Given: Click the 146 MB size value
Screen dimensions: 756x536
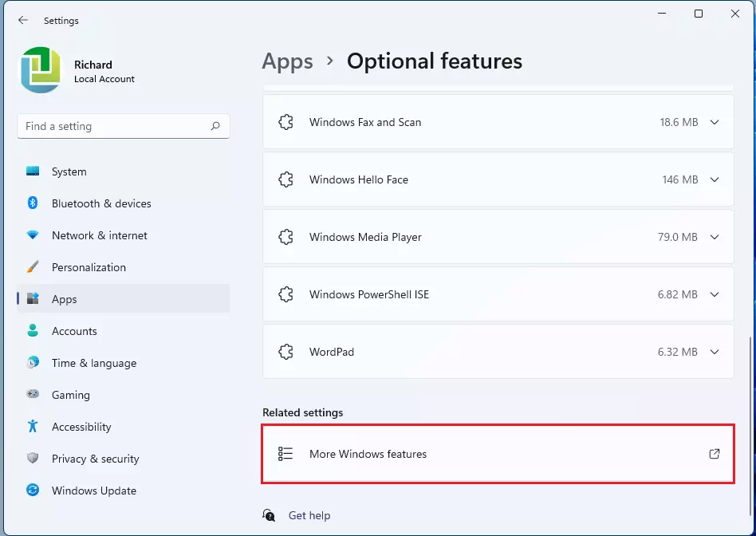Looking at the screenshot, I should pyautogui.click(x=679, y=179).
